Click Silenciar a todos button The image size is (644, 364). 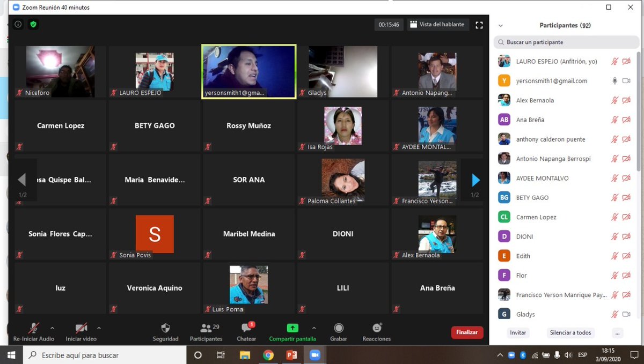pos(570,333)
